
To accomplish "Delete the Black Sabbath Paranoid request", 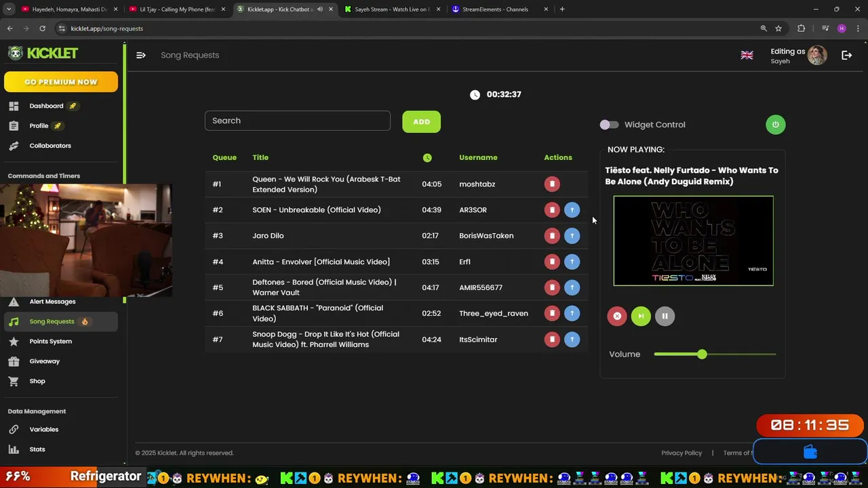I will tap(552, 313).
